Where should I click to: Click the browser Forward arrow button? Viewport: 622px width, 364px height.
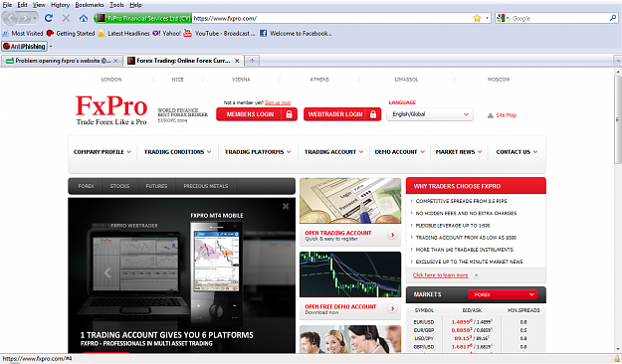point(25,18)
